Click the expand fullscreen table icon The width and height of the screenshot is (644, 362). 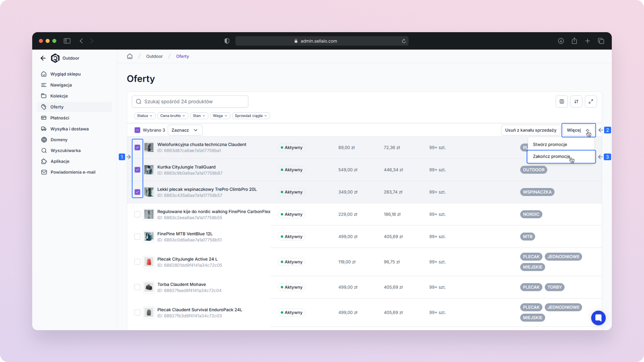coord(591,102)
